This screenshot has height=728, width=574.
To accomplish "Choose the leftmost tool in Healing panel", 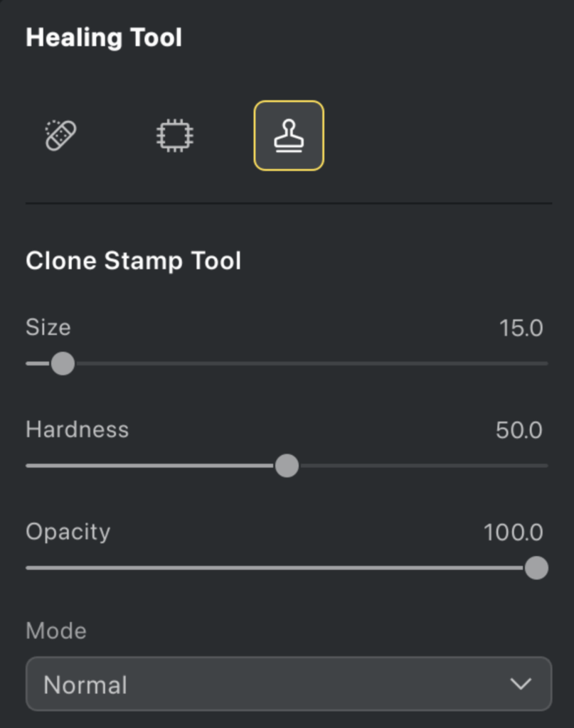I will (x=60, y=135).
